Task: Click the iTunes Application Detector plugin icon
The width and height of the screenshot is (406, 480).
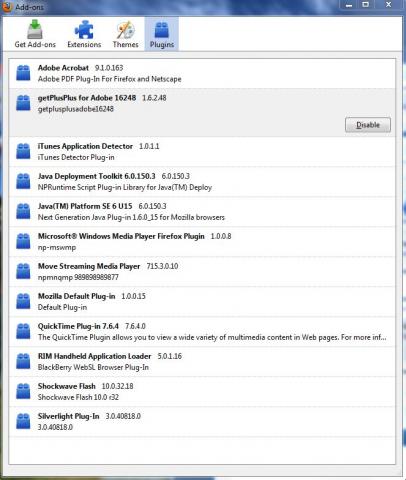Action: pos(23,151)
